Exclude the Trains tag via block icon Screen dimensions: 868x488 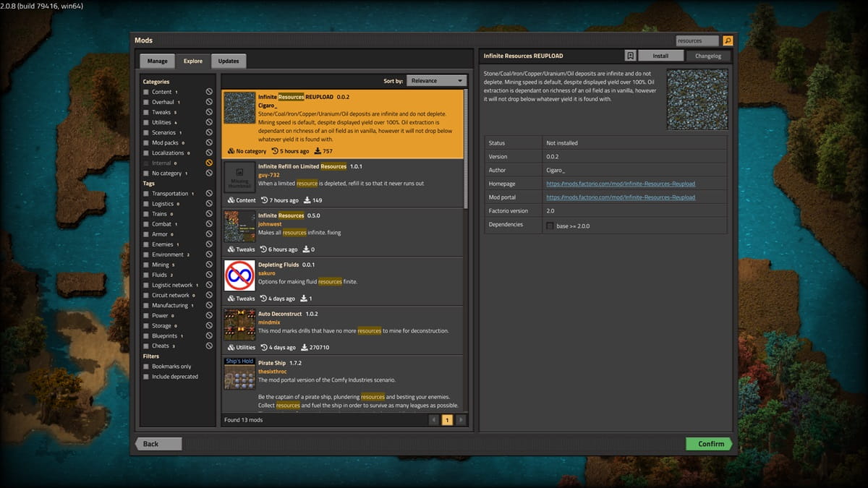click(x=209, y=214)
